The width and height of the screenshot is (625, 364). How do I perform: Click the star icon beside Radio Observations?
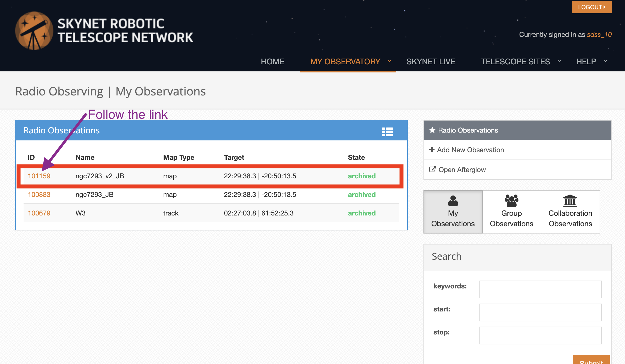pos(432,130)
